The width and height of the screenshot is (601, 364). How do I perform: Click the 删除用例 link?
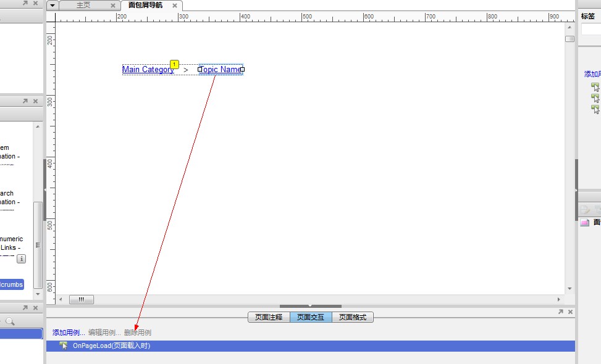coord(138,333)
